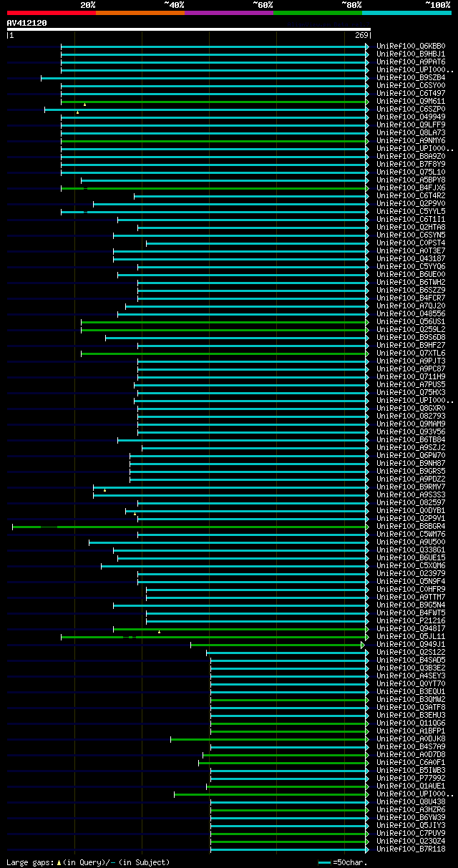The image size is (458, 868).
Task: Click the UniRef100_C0HFR9 label
Action: pos(411,589)
